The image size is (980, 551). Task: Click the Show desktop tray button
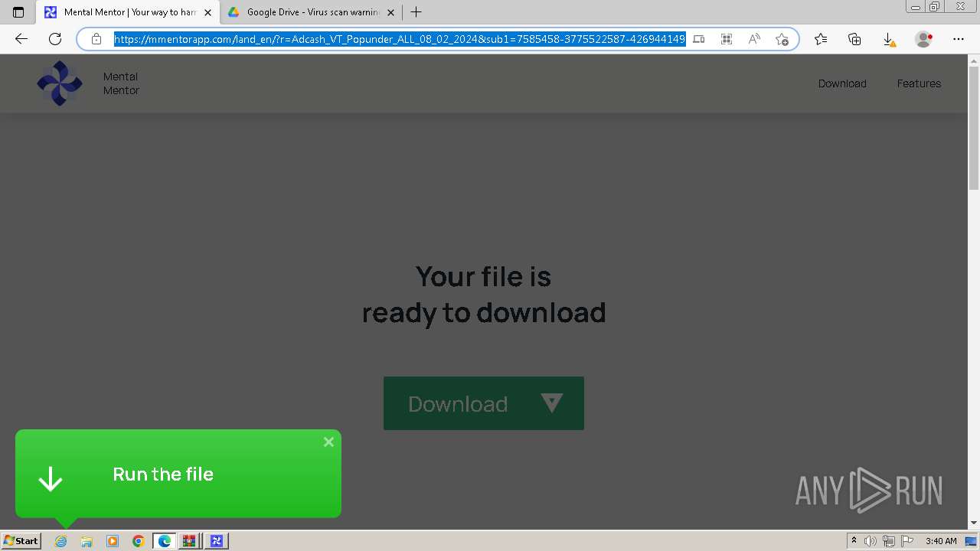tap(971, 541)
